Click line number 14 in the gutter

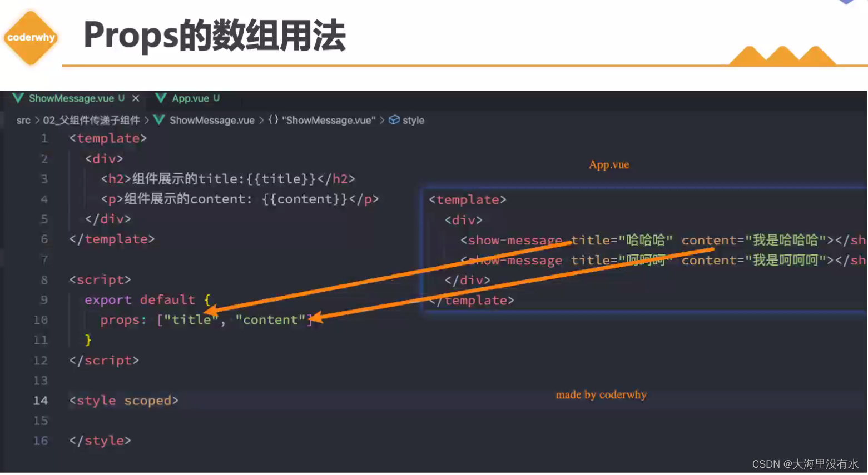pos(41,401)
